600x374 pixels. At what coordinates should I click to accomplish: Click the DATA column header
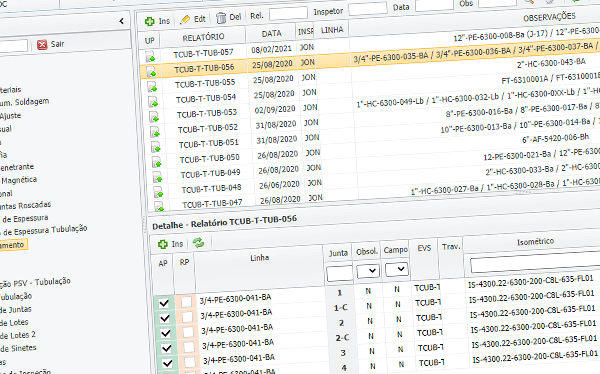(x=271, y=34)
